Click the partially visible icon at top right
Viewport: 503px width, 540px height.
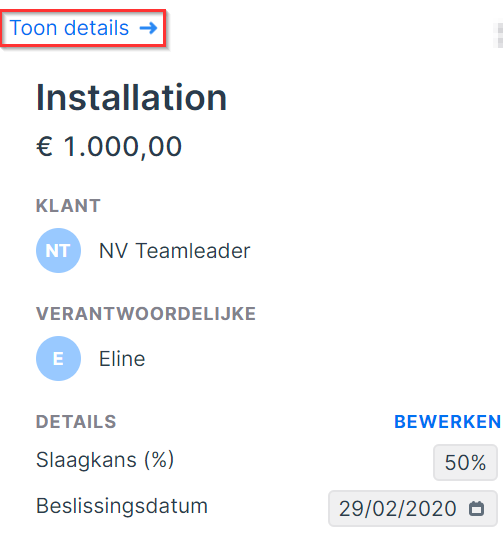click(x=498, y=35)
